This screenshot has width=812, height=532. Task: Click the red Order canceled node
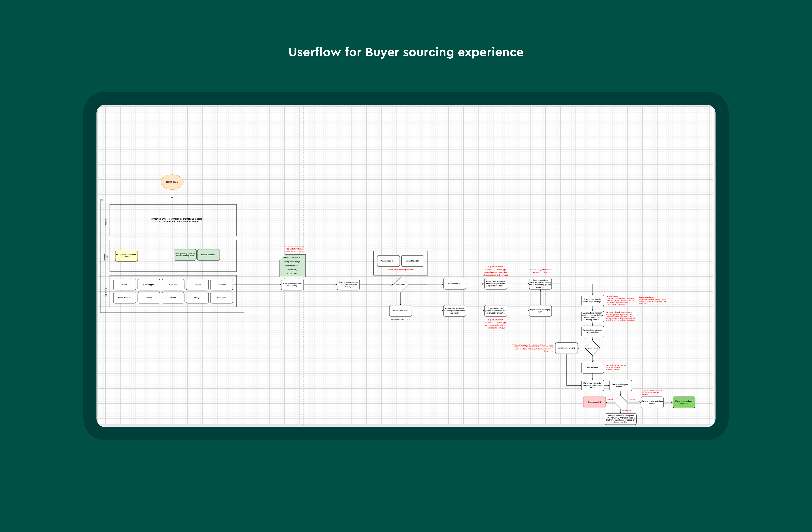point(594,402)
